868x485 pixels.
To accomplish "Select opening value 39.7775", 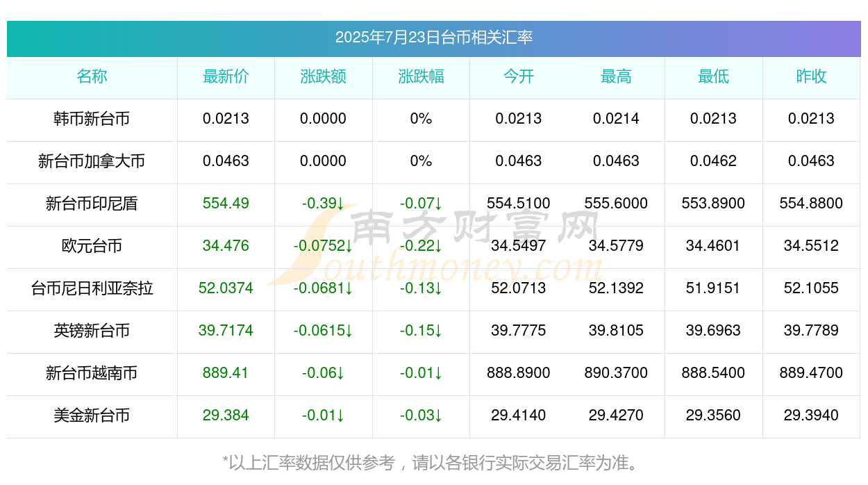I will 519,331.
